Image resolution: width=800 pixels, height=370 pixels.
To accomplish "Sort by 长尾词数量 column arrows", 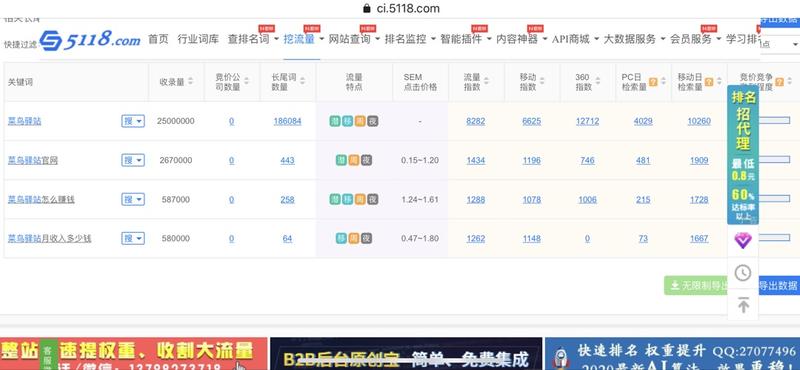I will (303, 82).
